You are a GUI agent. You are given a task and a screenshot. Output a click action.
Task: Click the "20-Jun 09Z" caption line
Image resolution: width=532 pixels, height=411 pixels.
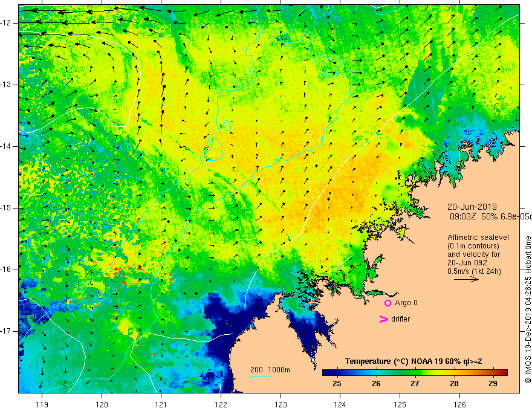tap(467, 263)
